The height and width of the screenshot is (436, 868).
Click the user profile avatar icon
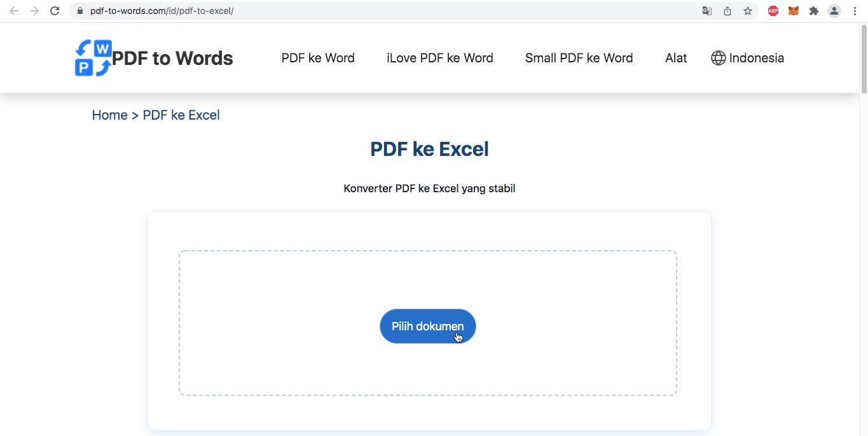(x=834, y=11)
